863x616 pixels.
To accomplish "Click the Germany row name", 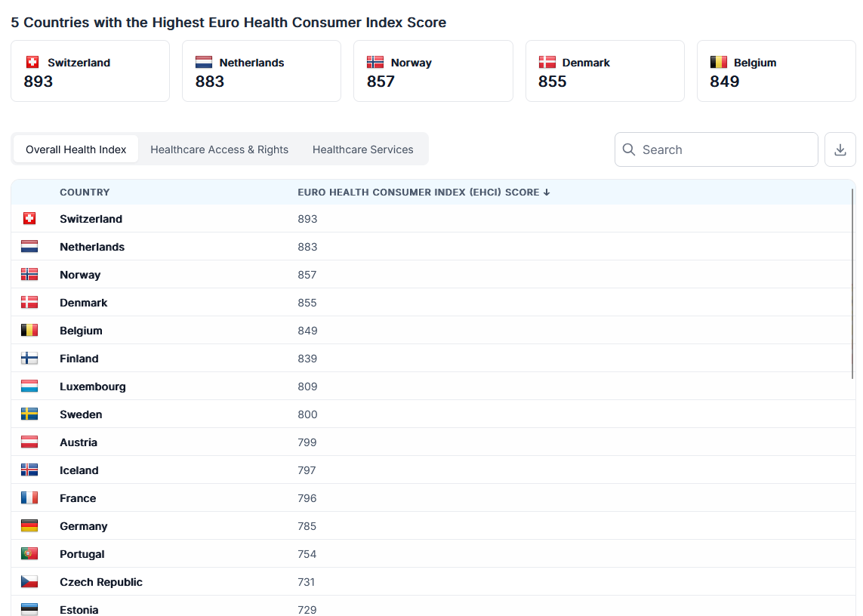I will 84,526.
